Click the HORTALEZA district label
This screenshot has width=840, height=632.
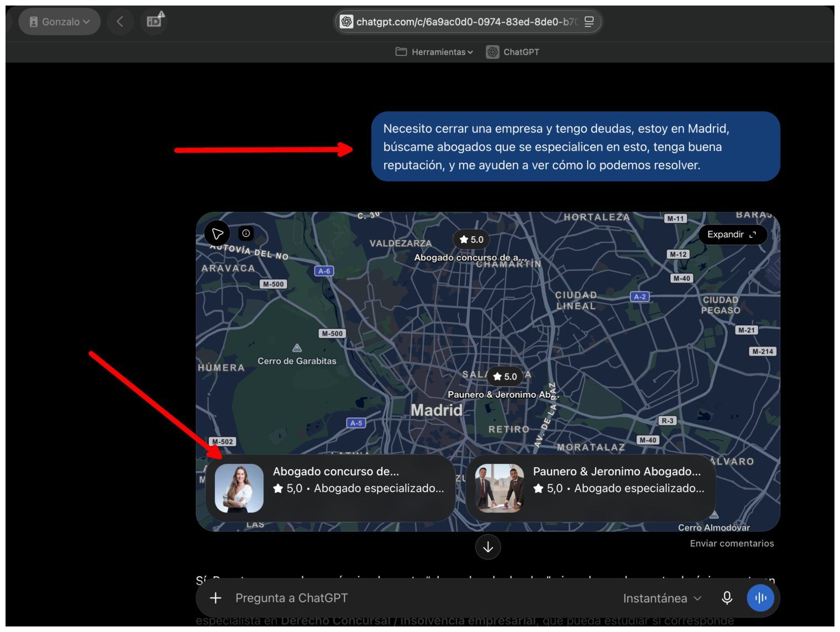coord(597,217)
